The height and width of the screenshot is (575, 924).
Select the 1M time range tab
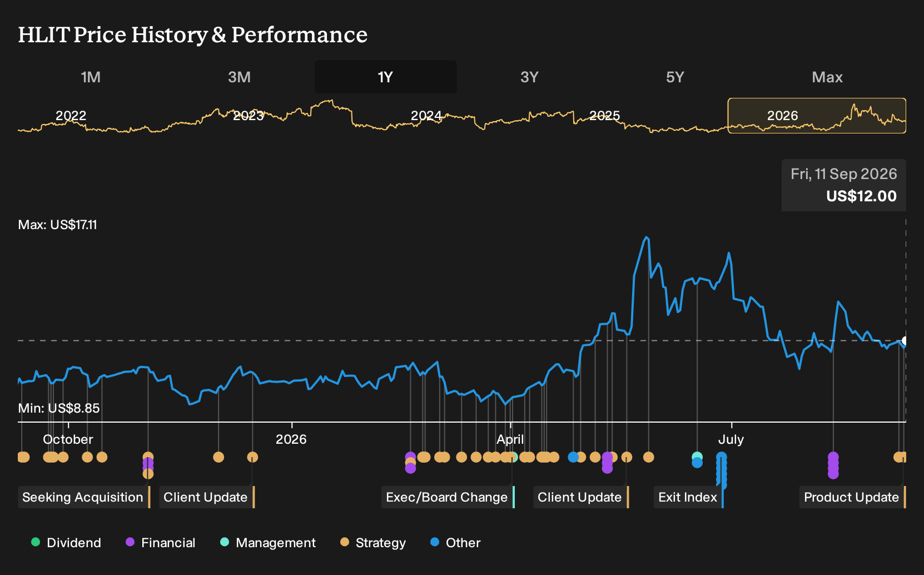point(91,77)
